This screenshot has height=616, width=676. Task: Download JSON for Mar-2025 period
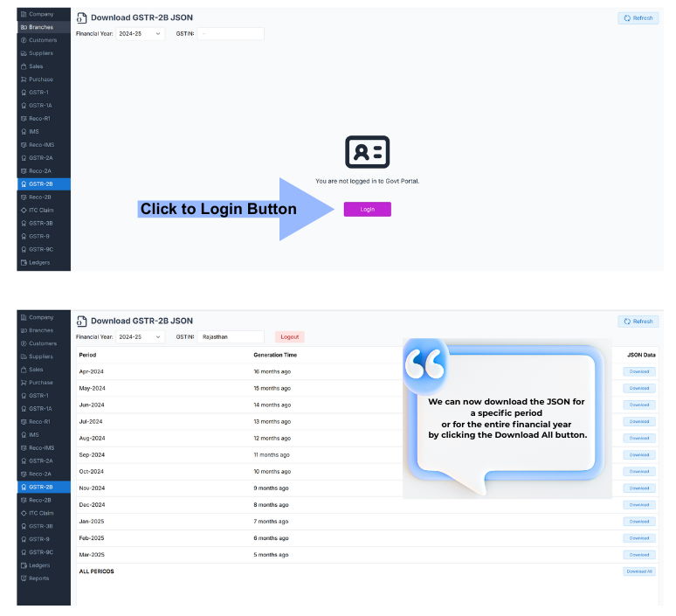coord(639,555)
